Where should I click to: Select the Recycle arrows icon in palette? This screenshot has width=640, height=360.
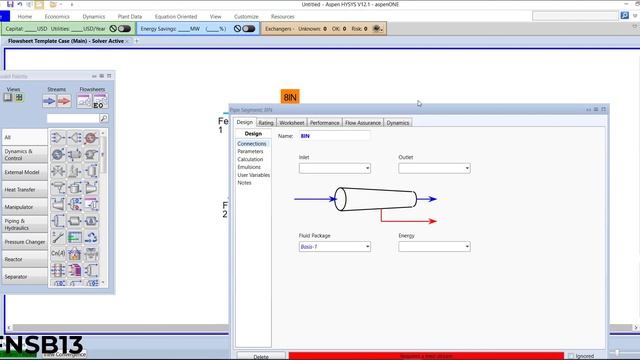click(x=91, y=237)
